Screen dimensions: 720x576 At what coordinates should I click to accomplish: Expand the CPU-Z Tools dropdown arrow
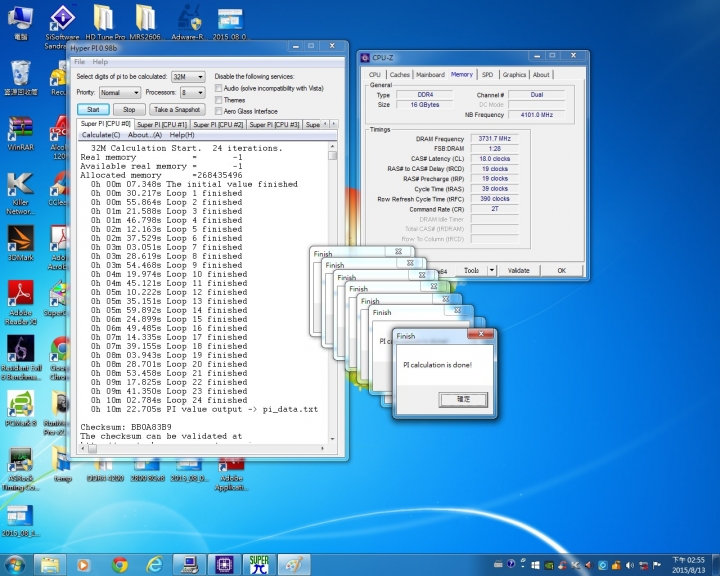[x=491, y=271]
